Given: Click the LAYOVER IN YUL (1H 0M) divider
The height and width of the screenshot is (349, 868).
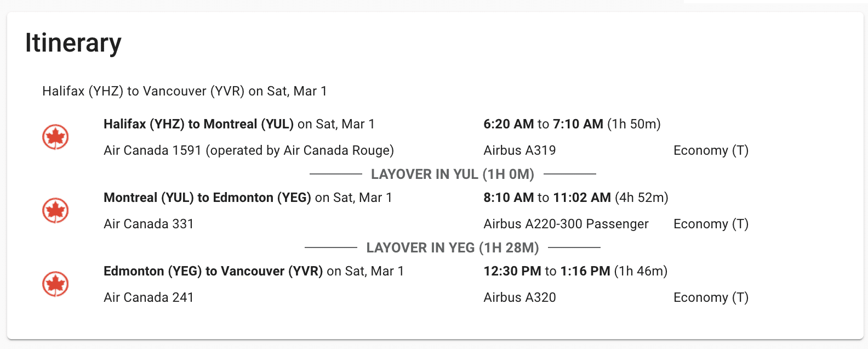Looking at the screenshot, I should pyautogui.click(x=453, y=174).
